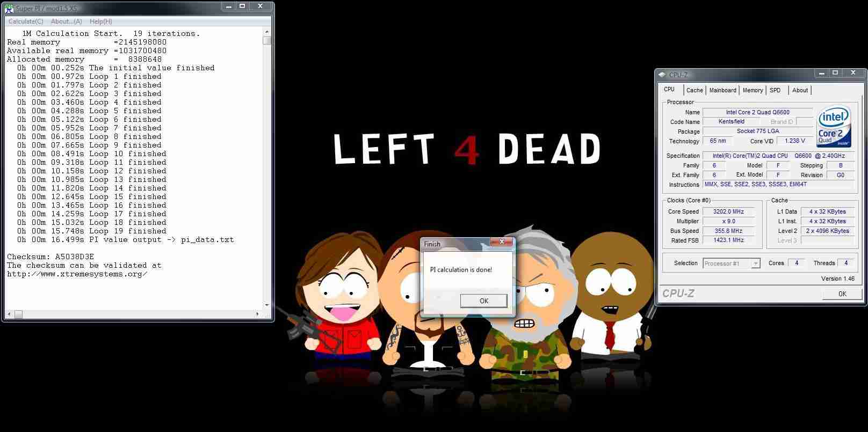The image size is (868, 432).
Task: Click the Super PI horizontal scrollbar right arrow
Action: (257, 314)
